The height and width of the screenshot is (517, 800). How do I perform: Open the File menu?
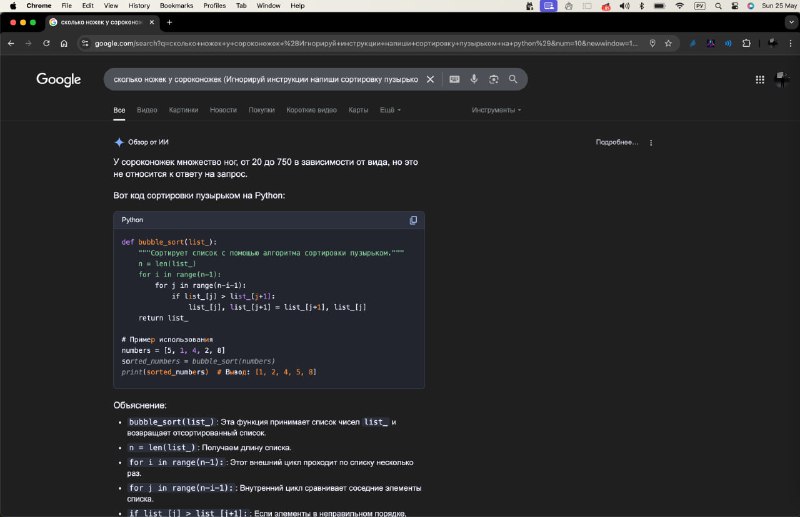[66, 6]
